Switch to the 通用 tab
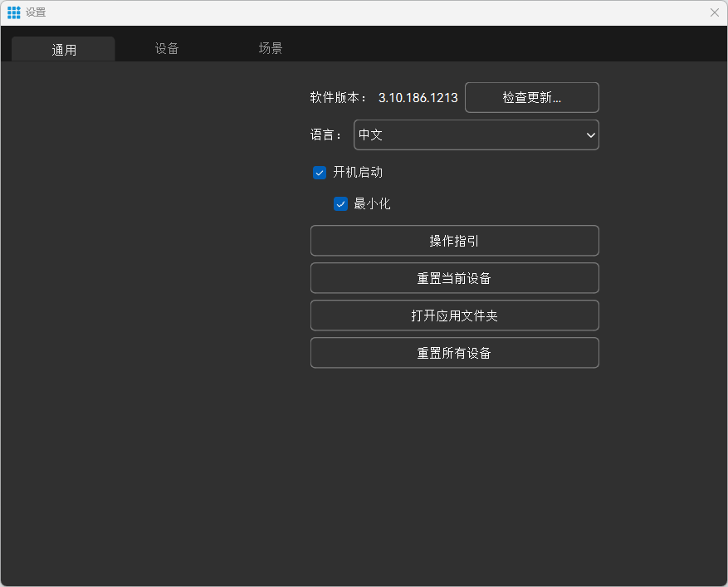The image size is (728, 587). click(x=63, y=49)
